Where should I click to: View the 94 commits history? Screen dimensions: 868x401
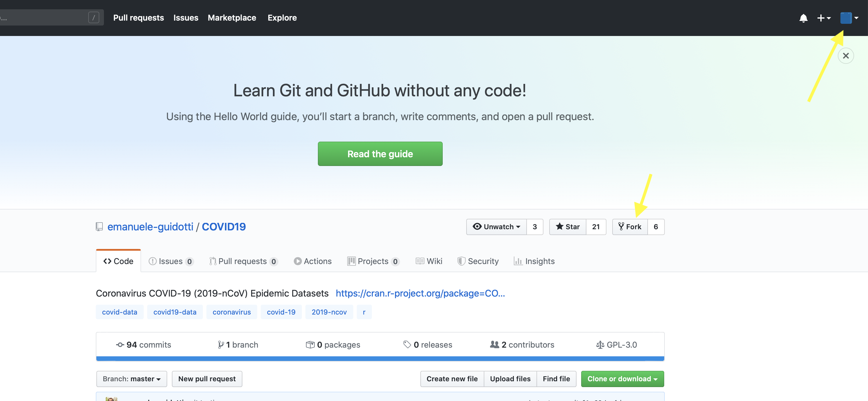point(143,345)
